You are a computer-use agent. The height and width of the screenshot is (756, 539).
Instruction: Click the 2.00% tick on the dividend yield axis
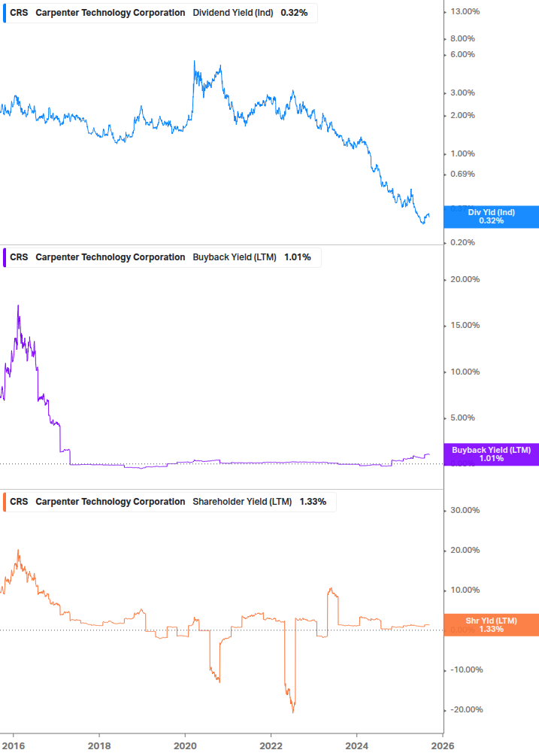pos(462,115)
